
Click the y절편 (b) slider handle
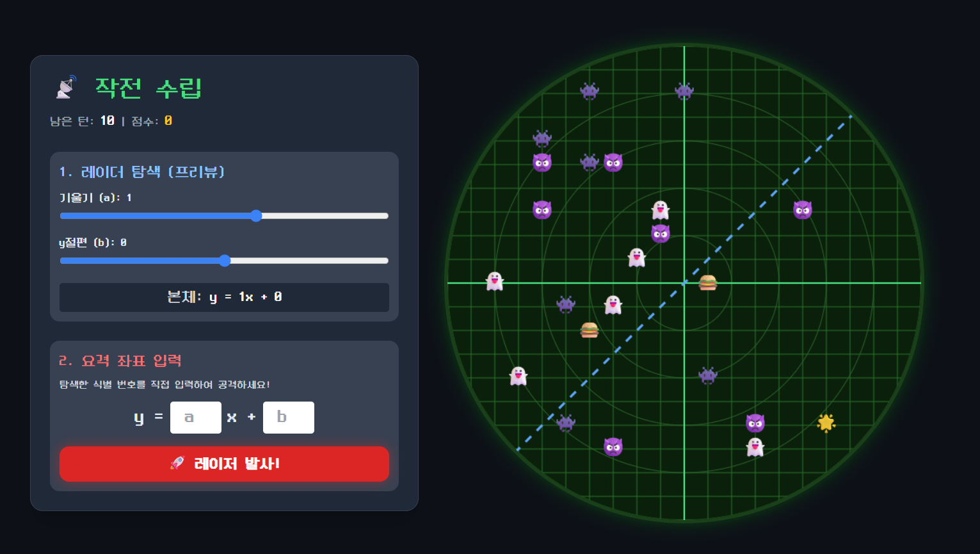click(x=225, y=261)
